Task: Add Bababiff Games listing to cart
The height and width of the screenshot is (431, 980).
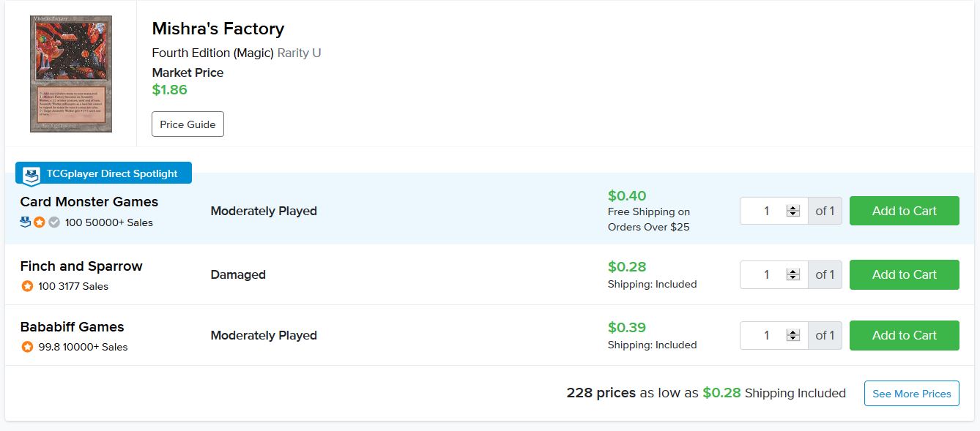Action: [x=904, y=335]
